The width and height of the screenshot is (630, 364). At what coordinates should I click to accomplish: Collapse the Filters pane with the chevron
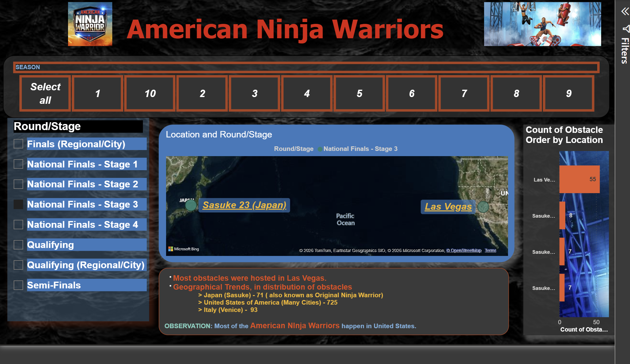(625, 11)
